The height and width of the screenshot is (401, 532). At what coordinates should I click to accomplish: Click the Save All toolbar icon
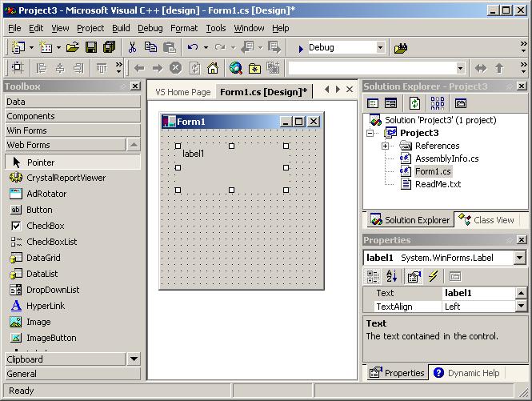pyautogui.click(x=110, y=47)
